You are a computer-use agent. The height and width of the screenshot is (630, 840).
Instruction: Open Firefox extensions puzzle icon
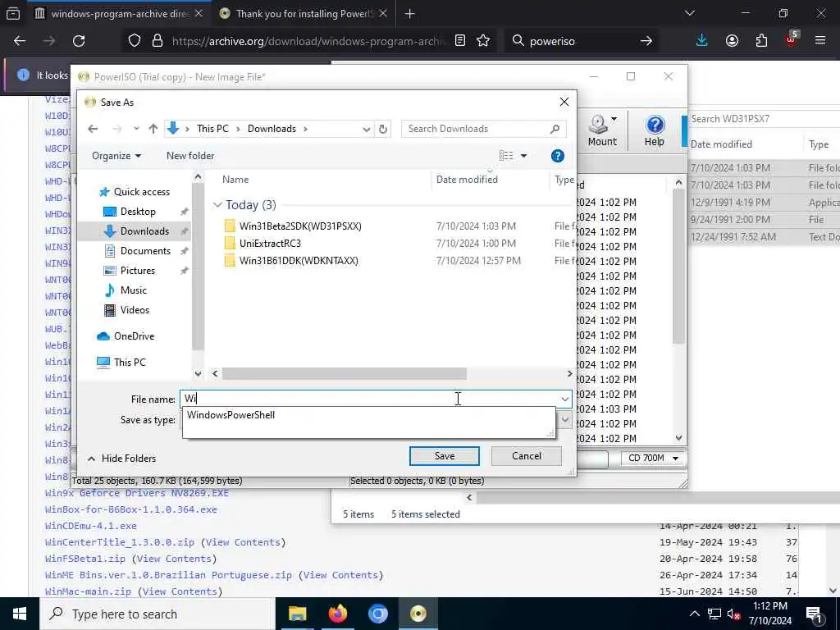[x=761, y=41]
